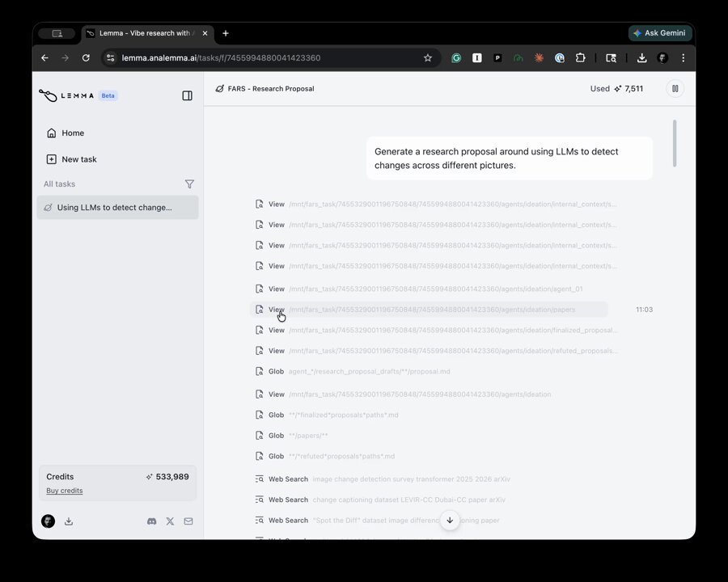Screen dimensions: 728x582
Task: Expand the Web Search LEVIR-CC step
Action: coord(380,500)
